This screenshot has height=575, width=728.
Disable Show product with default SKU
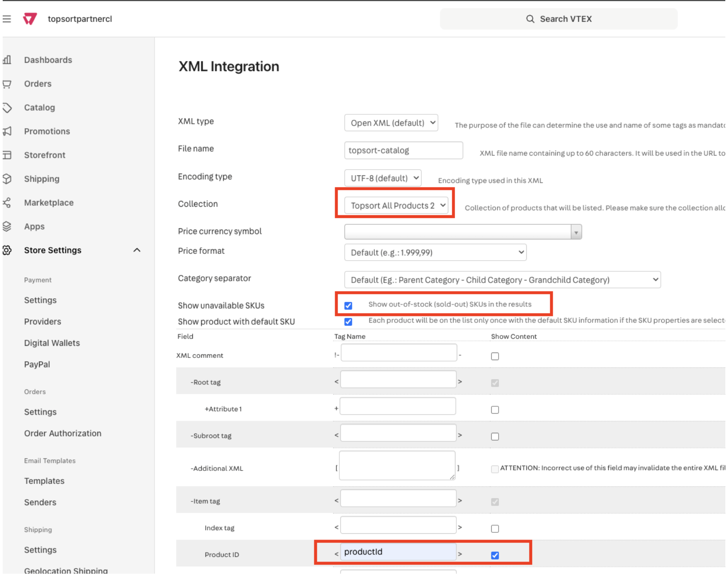pos(348,322)
